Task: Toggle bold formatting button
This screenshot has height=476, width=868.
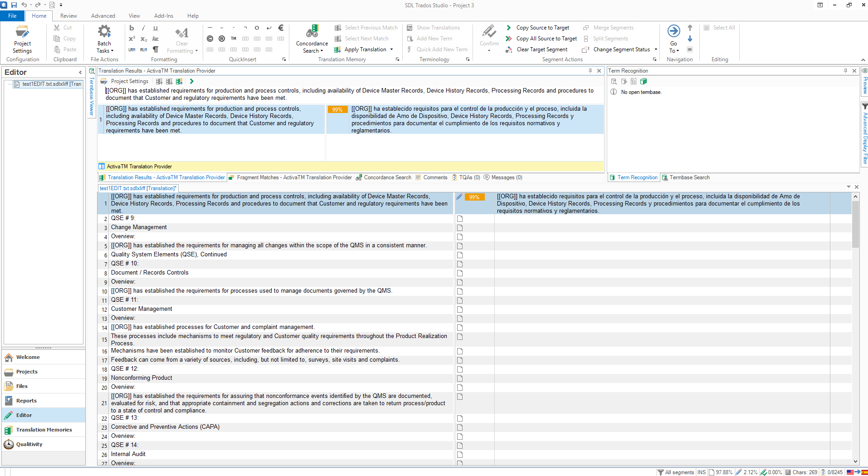Action: [x=132, y=28]
